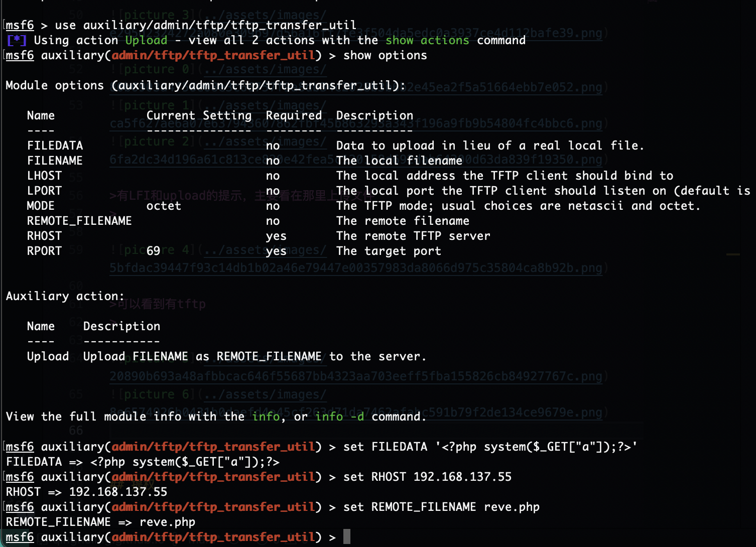Click the LPORT option name
The height and width of the screenshot is (547, 756).
pos(44,191)
